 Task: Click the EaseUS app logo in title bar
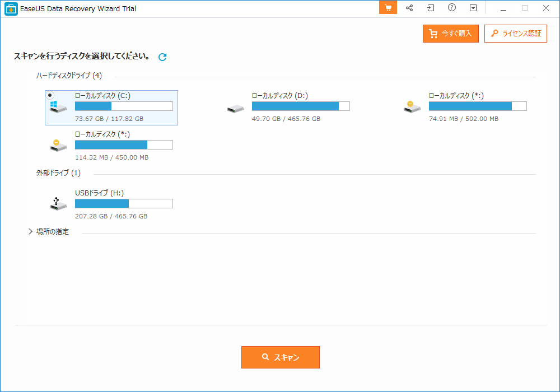click(11, 8)
